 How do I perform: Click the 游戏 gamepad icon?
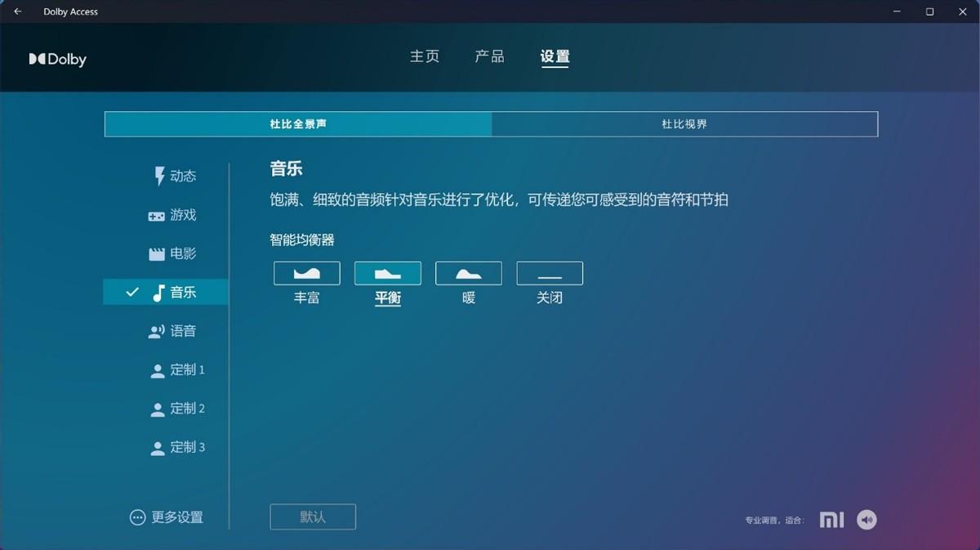[x=155, y=215]
